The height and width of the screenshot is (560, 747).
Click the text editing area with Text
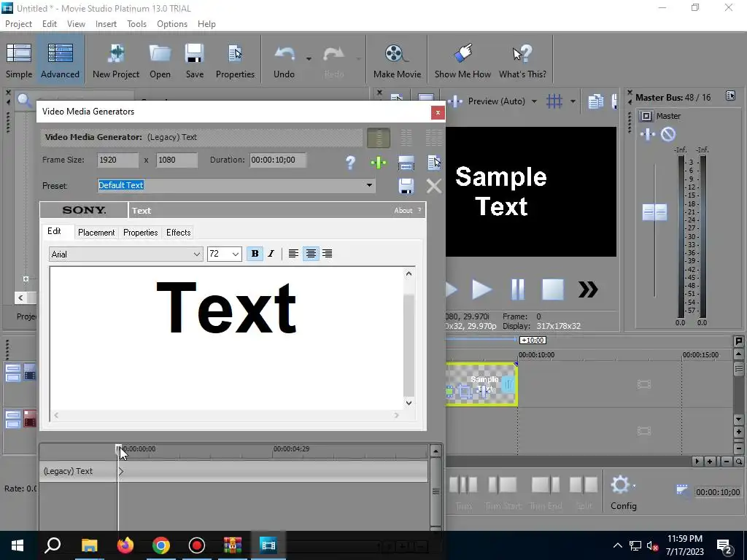226,338
